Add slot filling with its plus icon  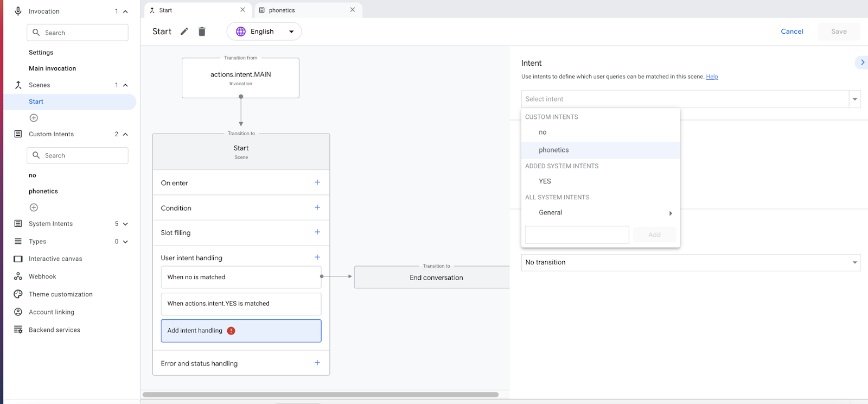point(317,232)
